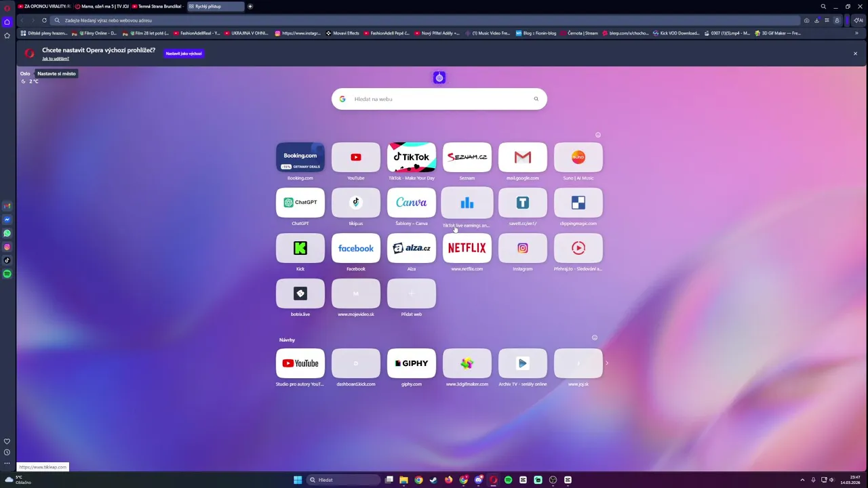Open the Facebook speed dial tile
Viewport: 868px width, 488px height.
click(355, 248)
